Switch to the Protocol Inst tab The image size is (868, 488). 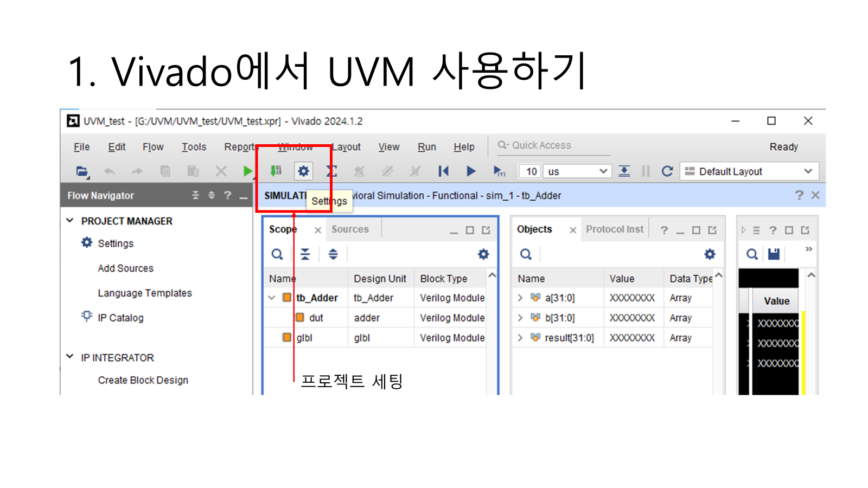click(615, 229)
